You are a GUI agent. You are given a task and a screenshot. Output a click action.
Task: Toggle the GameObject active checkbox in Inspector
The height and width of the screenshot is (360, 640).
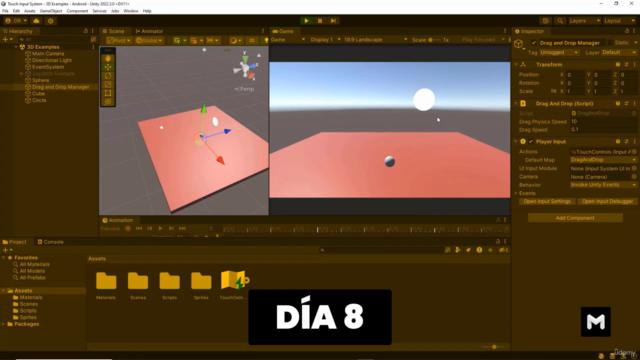click(x=533, y=43)
